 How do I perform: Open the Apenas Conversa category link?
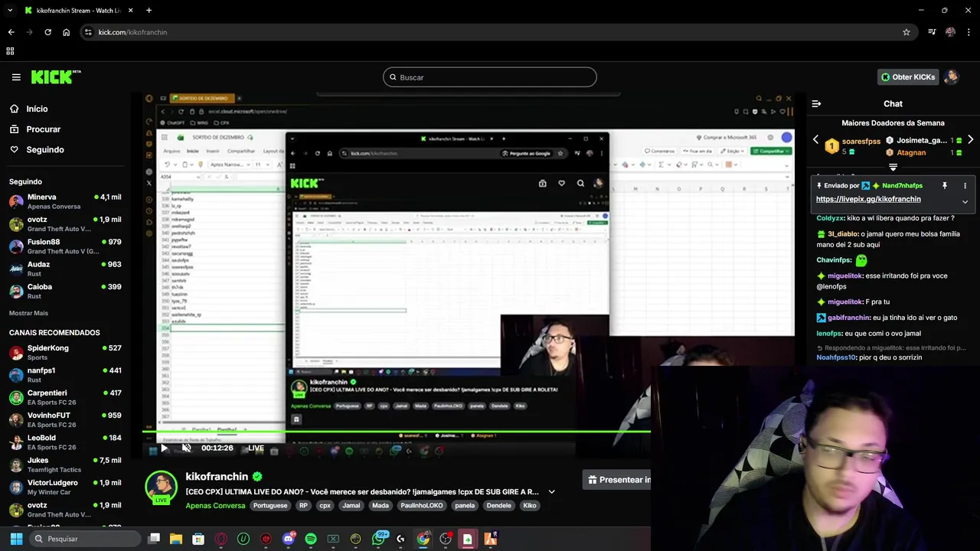[215, 506]
